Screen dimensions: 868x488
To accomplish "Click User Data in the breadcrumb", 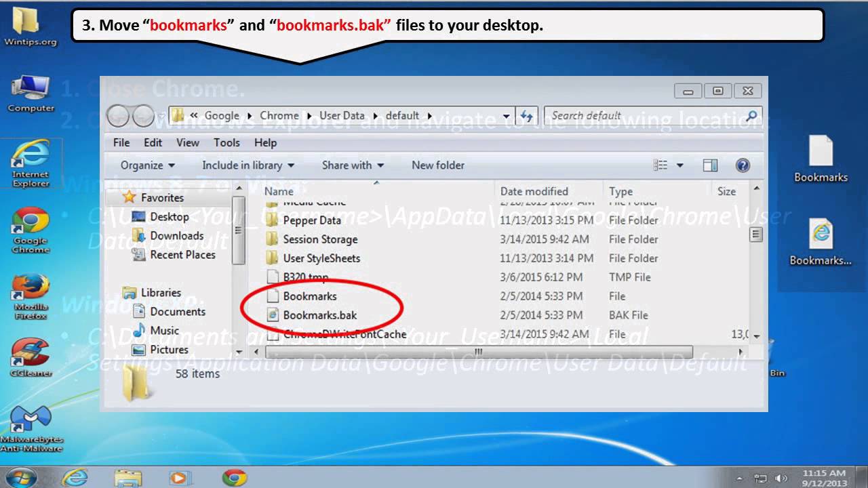I will coord(342,116).
